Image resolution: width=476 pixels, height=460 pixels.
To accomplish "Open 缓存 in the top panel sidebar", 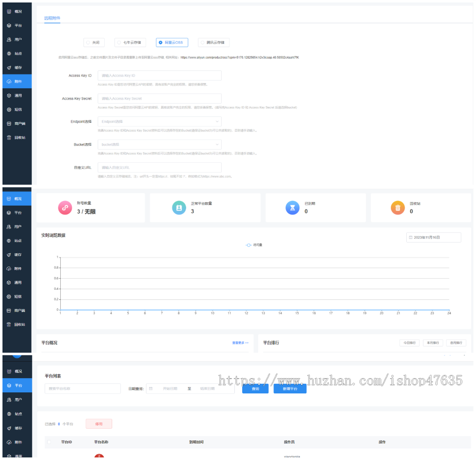I will [x=17, y=67].
